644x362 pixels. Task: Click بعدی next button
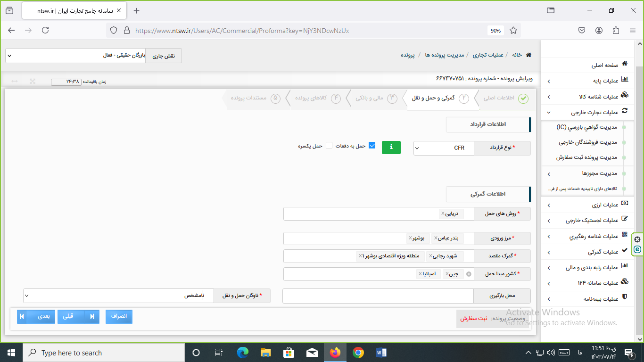[36, 317]
